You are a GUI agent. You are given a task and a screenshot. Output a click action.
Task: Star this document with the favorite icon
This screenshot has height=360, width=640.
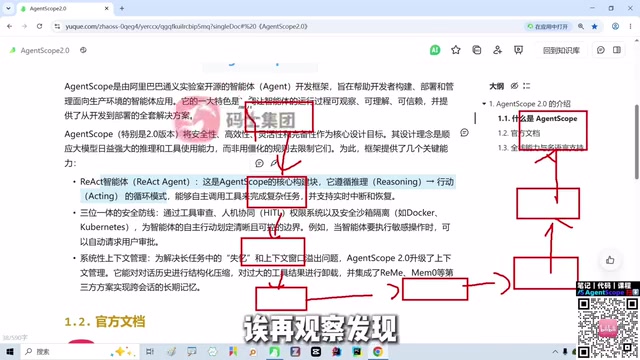(456, 50)
